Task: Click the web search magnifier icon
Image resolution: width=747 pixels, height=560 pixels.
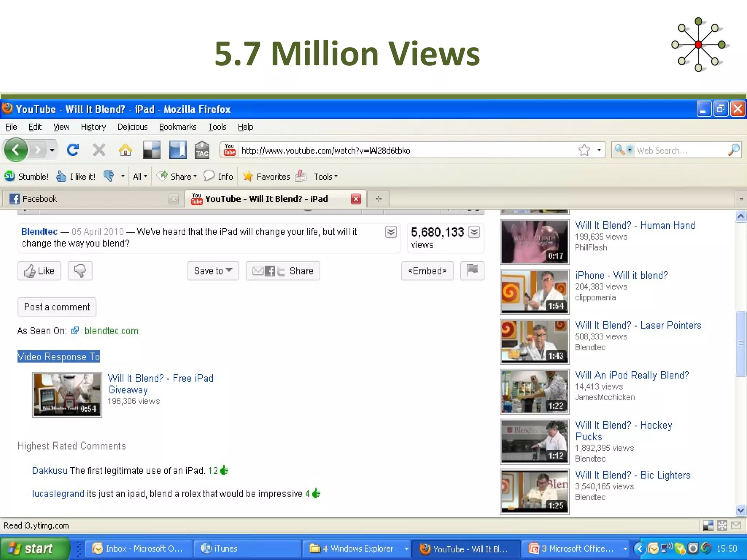Action: click(734, 150)
